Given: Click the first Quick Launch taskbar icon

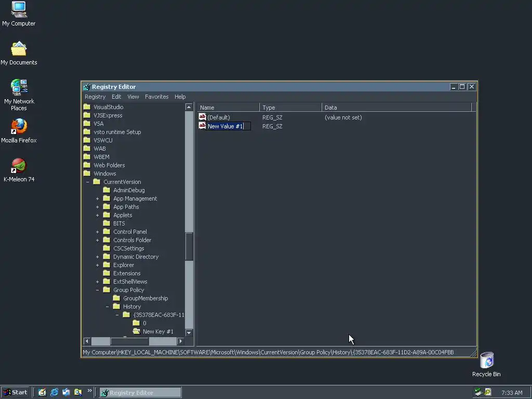Looking at the screenshot, I should click(x=42, y=392).
